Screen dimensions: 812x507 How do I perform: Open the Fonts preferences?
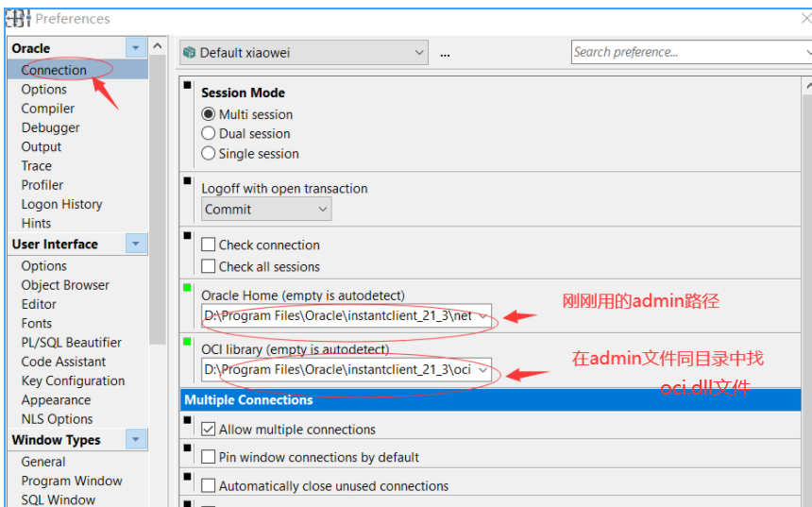coord(36,323)
